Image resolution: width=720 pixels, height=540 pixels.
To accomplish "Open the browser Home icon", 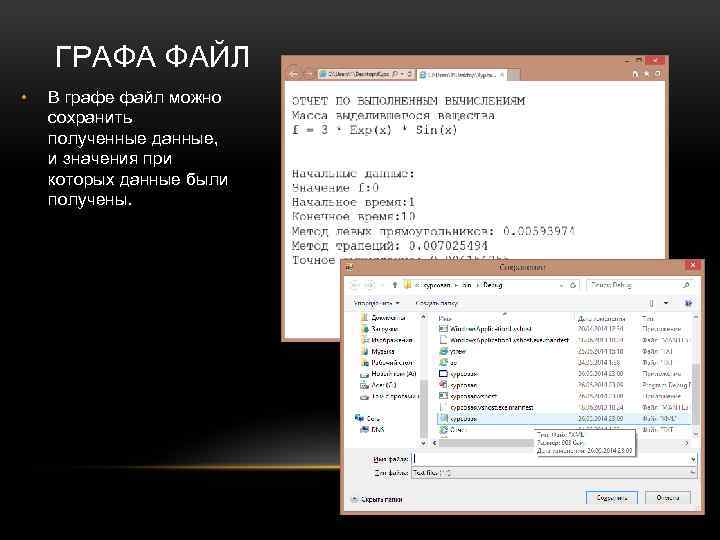I will (x=636, y=74).
